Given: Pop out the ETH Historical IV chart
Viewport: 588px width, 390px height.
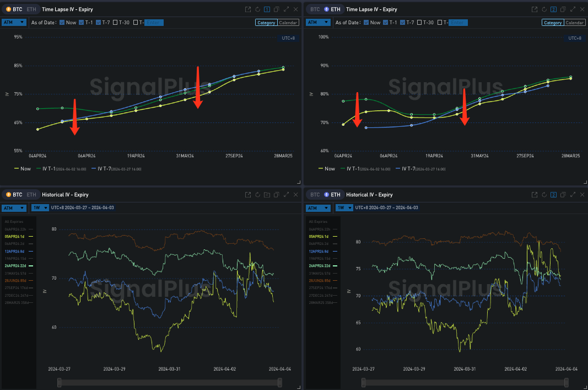Looking at the screenshot, I should [534, 195].
